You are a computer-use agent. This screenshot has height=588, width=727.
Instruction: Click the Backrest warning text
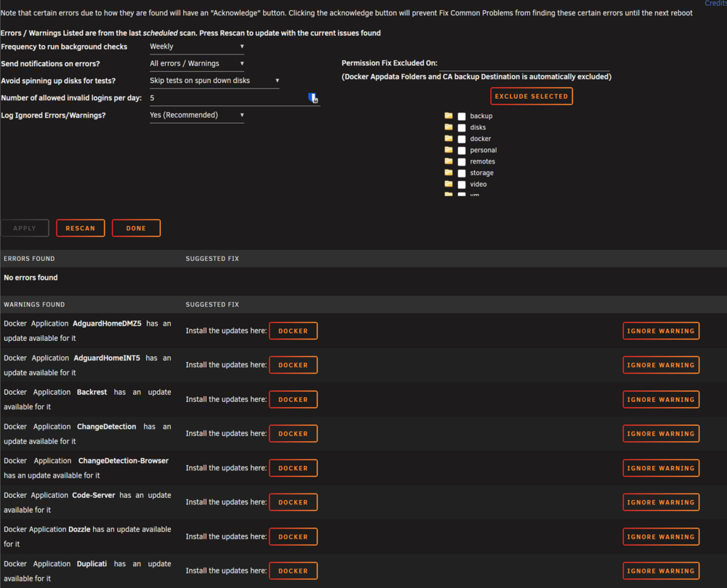[87, 400]
